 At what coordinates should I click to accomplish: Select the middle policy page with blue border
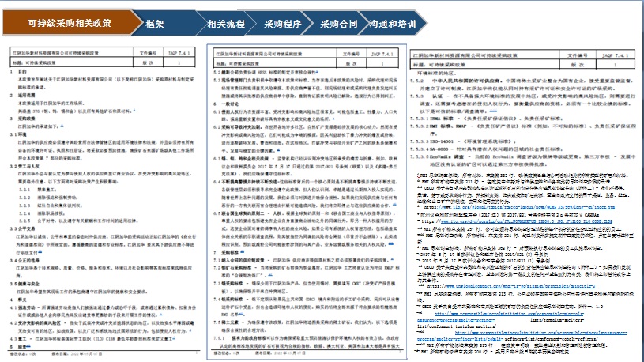307,202
